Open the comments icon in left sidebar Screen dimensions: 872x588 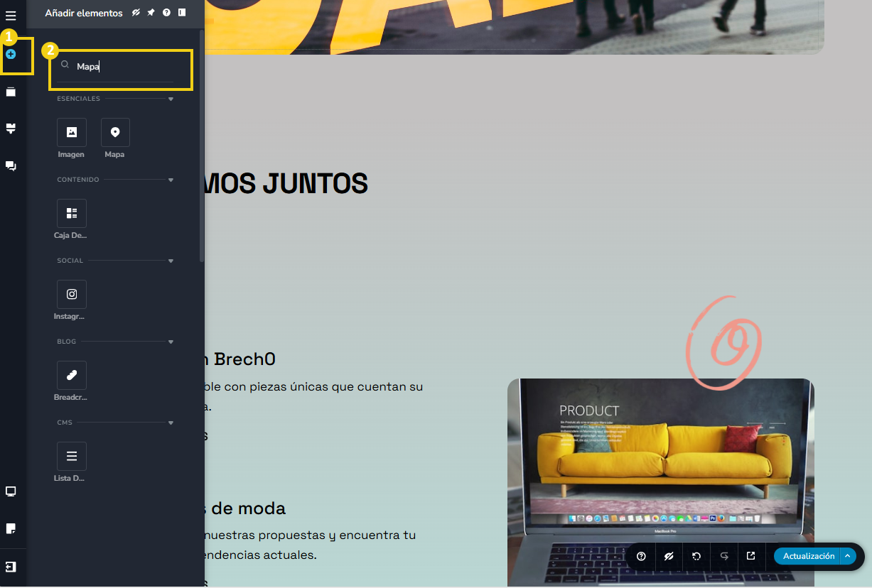point(11,165)
